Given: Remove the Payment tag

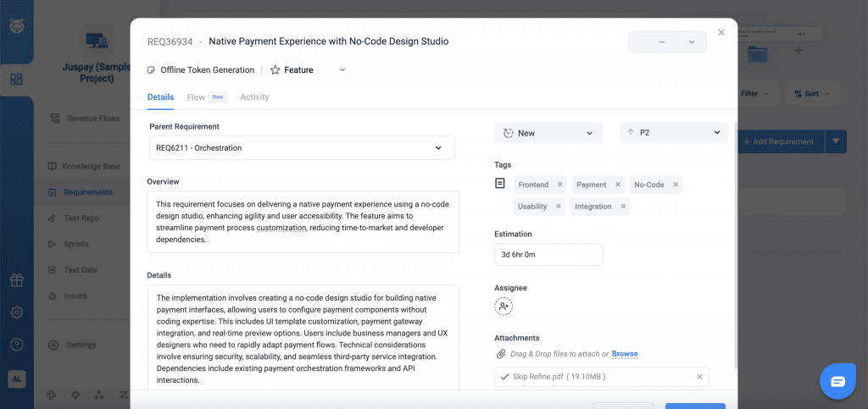Looking at the screenshot, I should pyautogui.click(x=618, y=185).
